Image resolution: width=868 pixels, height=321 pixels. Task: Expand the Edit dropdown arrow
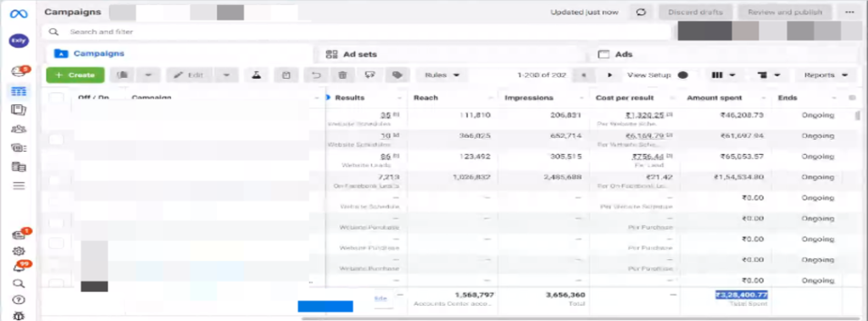(x=226, y=75)
